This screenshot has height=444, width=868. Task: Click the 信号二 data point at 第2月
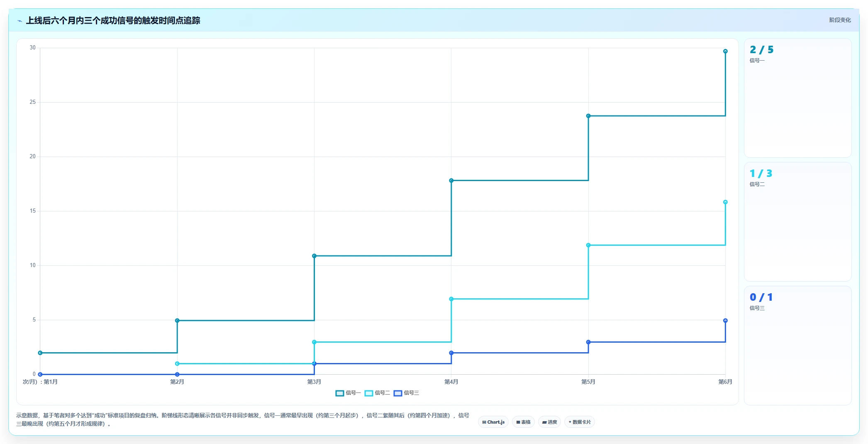coord(177,364)
